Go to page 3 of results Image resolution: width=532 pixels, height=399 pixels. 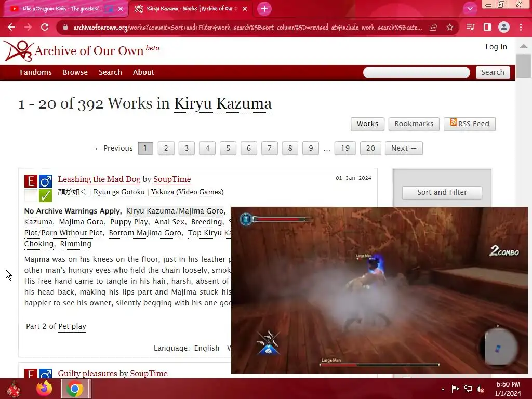tap(187, 148)
